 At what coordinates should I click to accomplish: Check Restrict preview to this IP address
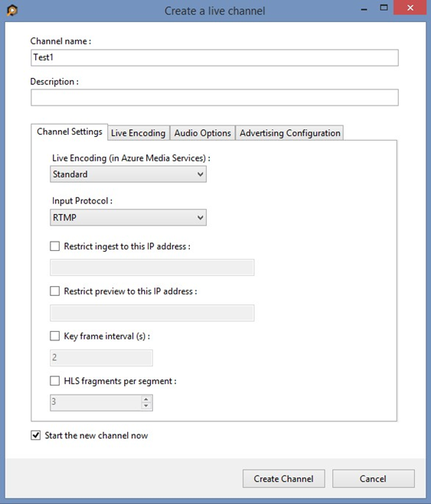54,291
